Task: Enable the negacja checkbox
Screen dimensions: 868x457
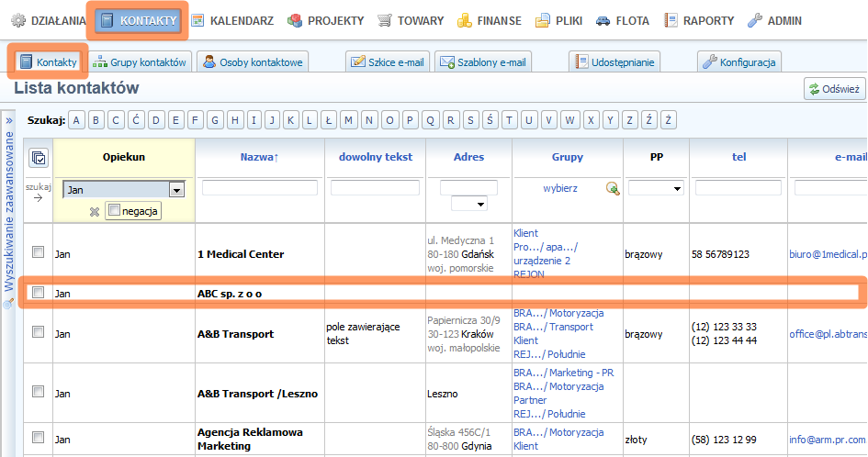Action: point(114,211)
